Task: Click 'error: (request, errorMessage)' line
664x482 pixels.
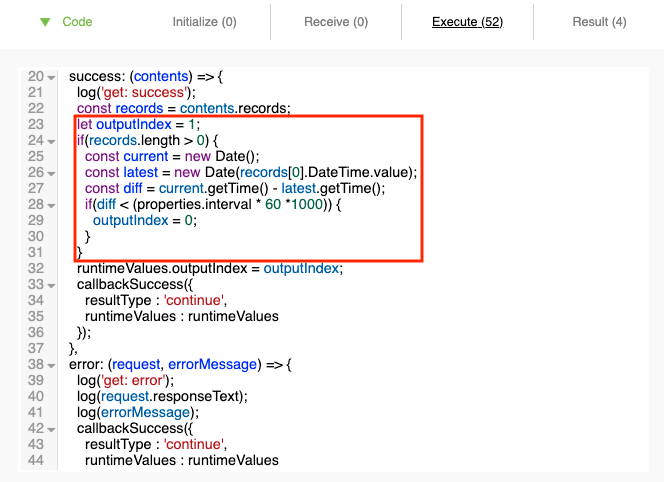Action: tap(180, 364)
